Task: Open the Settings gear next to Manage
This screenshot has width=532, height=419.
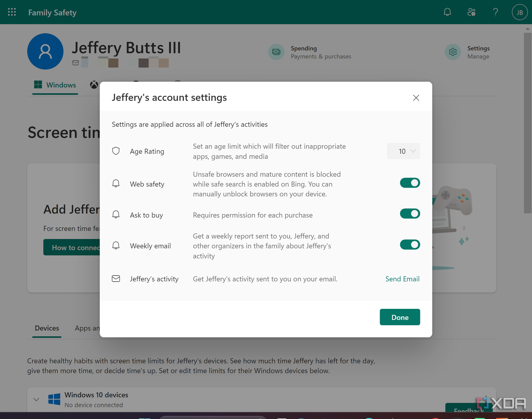Action: pyautogui.click(x=453, y=52)
